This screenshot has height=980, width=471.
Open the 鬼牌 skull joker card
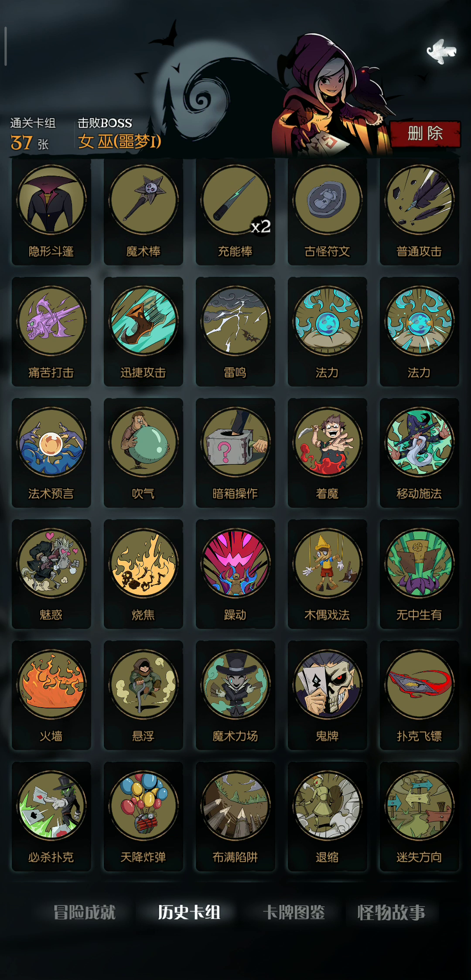(x=328, y=695)
